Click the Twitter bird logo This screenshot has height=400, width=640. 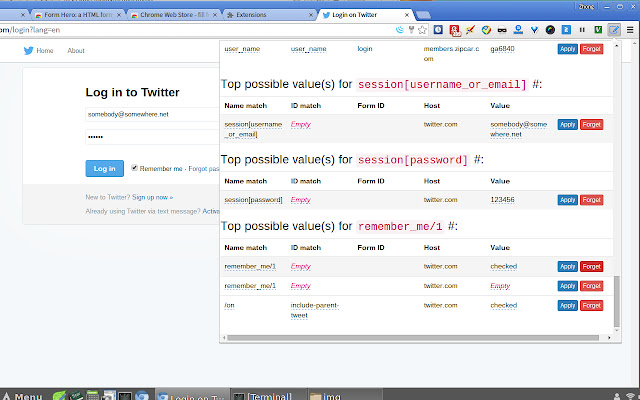[x=28, y=51]
